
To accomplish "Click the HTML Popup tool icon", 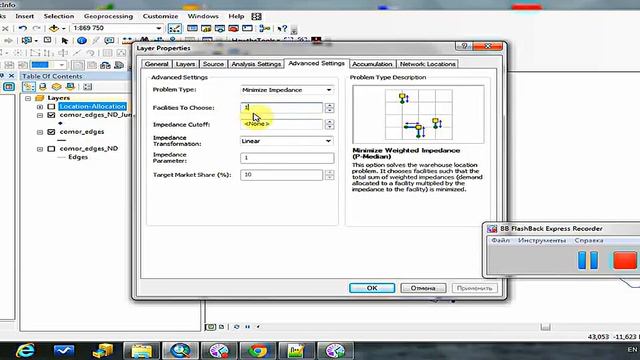I will coord(109,41).
